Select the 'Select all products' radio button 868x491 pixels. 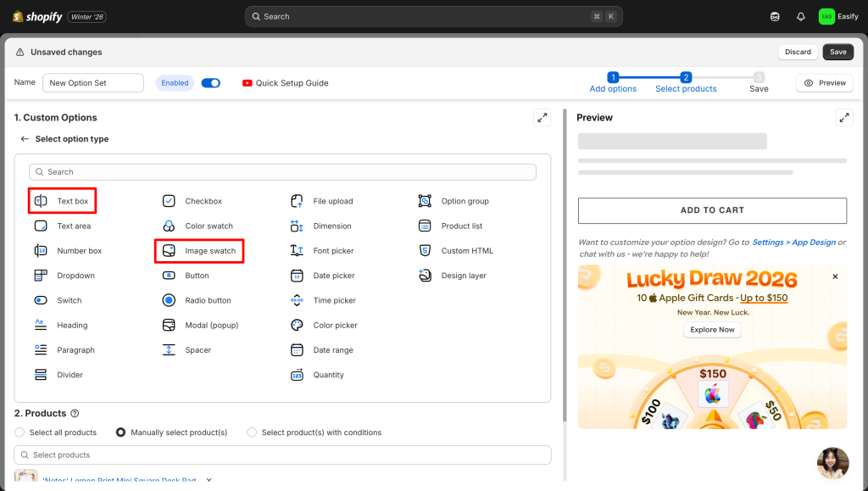pyautogui.click(x=19, y=432)
